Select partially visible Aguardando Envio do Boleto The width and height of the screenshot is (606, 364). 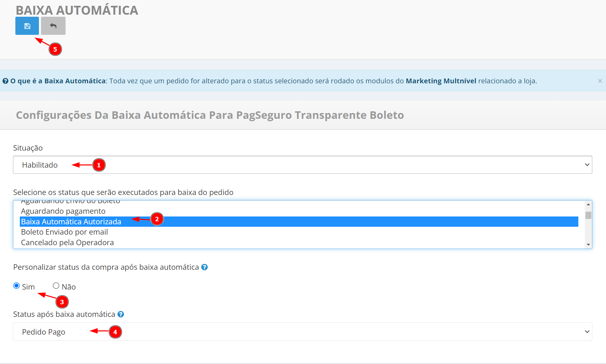pos(70,202)
